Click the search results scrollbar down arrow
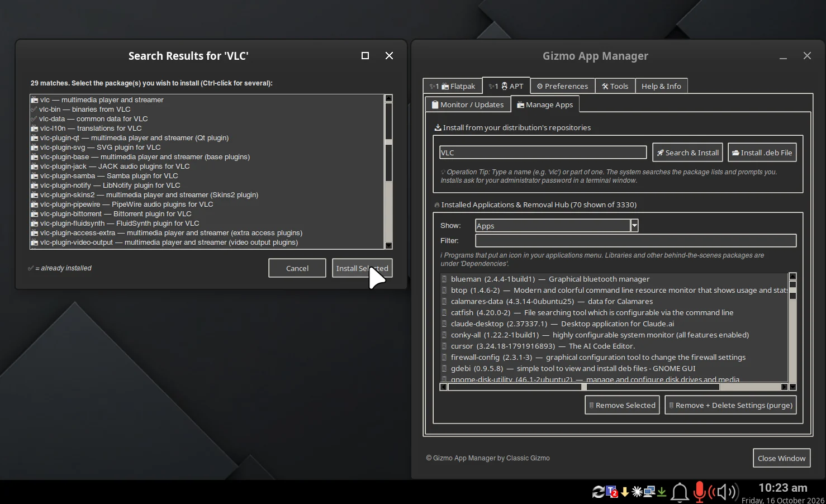This screenshot has width=826, height=504. click(388, 245)
